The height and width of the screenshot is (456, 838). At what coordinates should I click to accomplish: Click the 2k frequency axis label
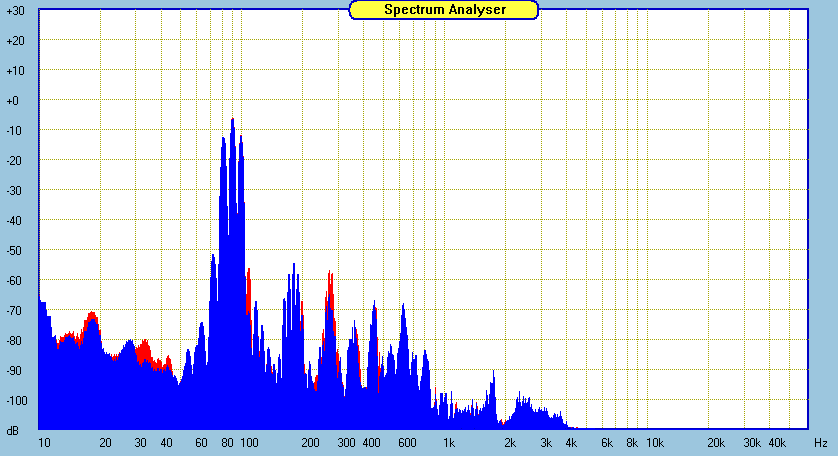[511, 442]
